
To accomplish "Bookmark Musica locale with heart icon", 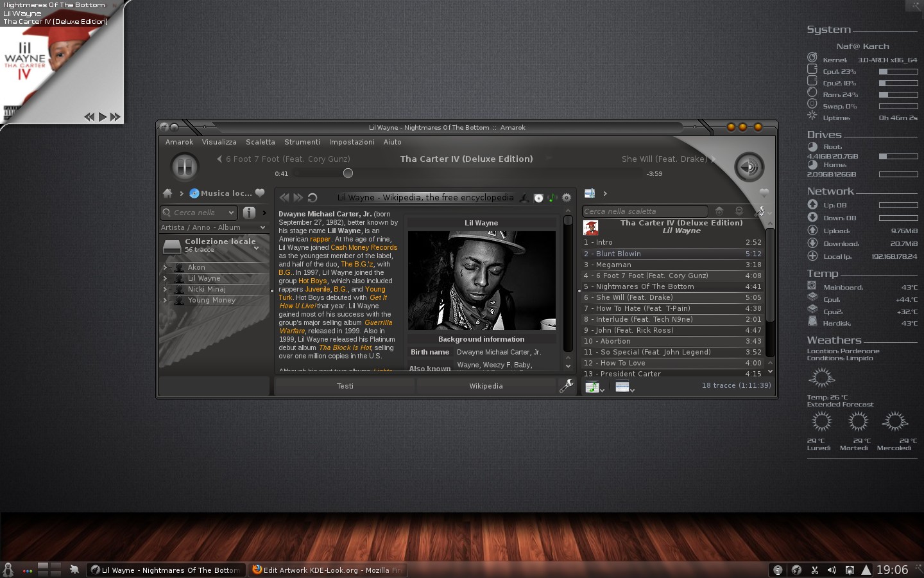I will pyautogui.click(x=260, y=193).
